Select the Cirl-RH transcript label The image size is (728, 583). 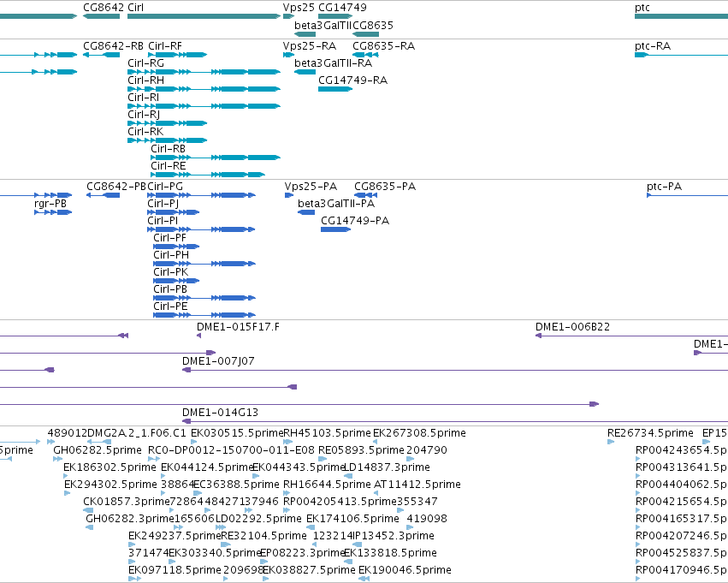145,80
